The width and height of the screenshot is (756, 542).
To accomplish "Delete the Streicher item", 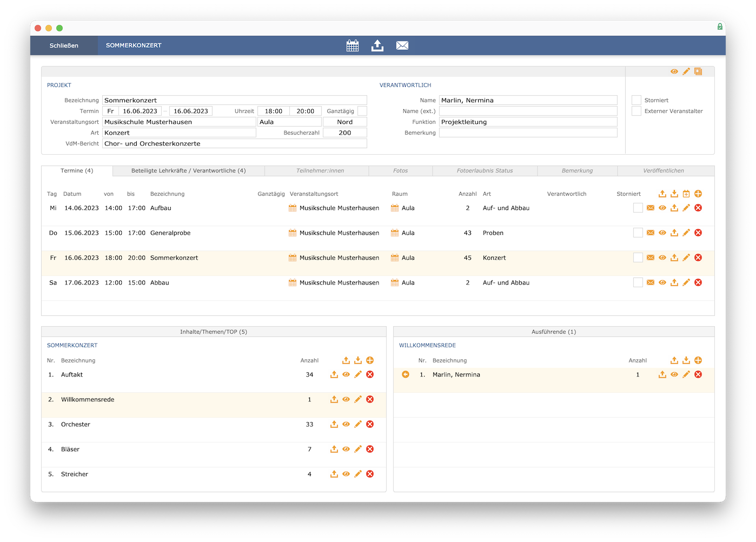I will pyautogui.click(x=370, y=474).
